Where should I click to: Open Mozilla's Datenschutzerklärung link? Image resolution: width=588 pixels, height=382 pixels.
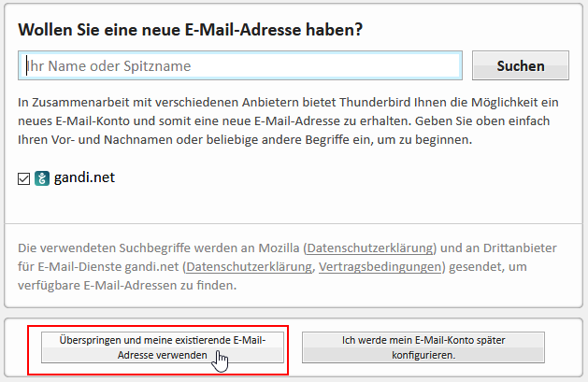tap(370, 248)
